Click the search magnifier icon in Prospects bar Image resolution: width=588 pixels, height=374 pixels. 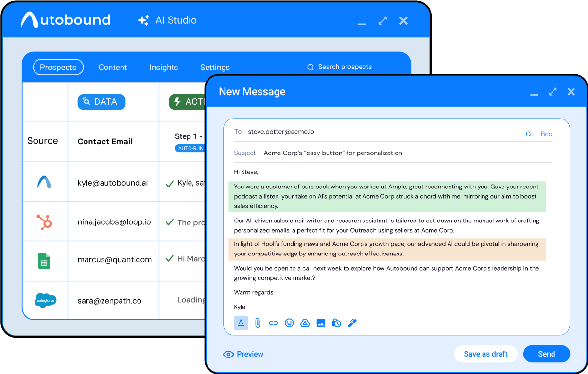(311, 67)
